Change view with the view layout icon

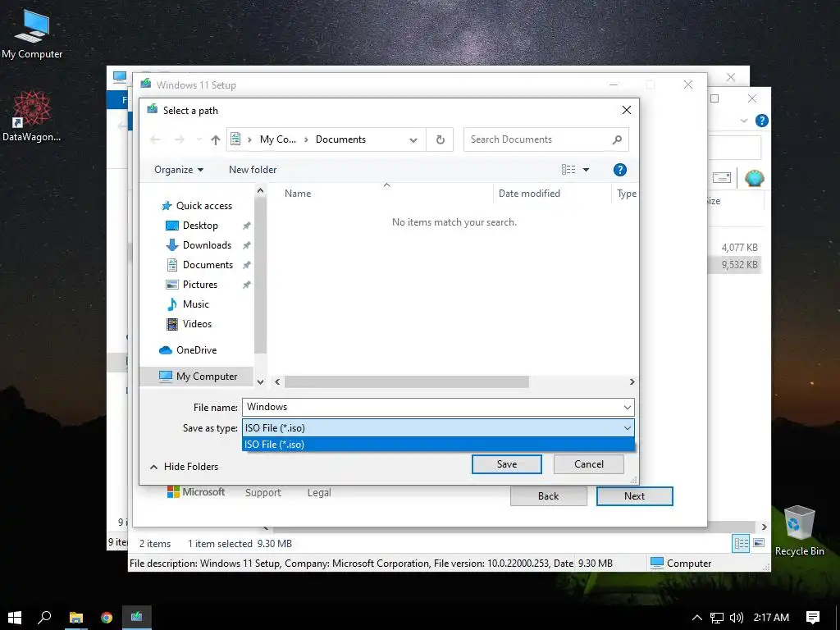tap(568, 170)
